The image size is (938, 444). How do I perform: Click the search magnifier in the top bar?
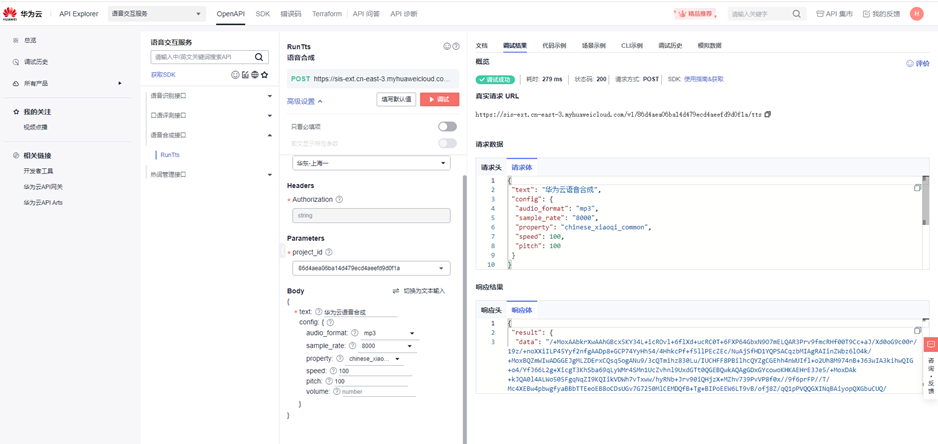(x=797, y=14)
